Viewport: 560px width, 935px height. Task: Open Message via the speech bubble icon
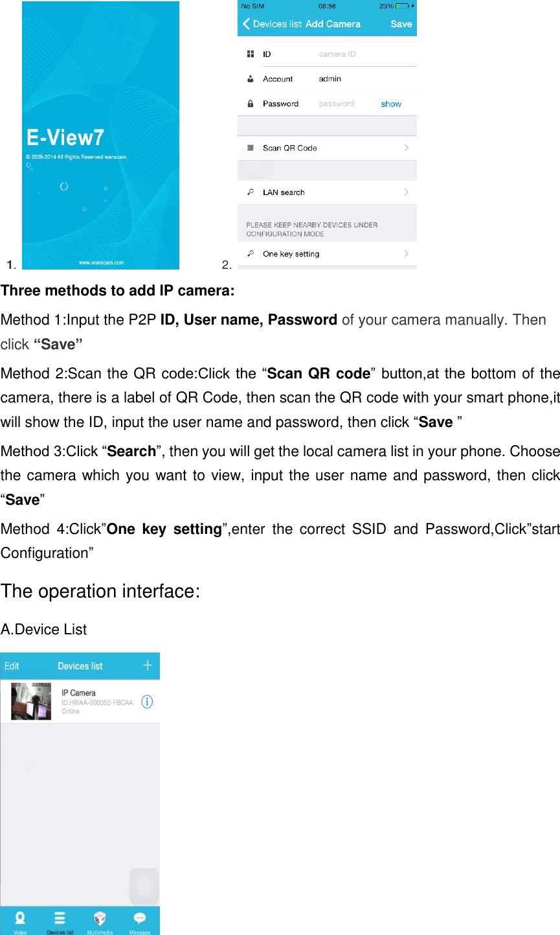click(x=139, y=918)
